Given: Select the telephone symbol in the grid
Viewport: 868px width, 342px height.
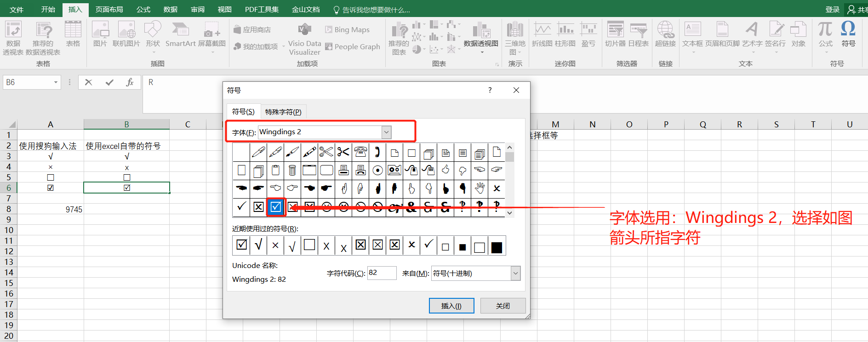Looking at the screenshot, I should 360,152.
